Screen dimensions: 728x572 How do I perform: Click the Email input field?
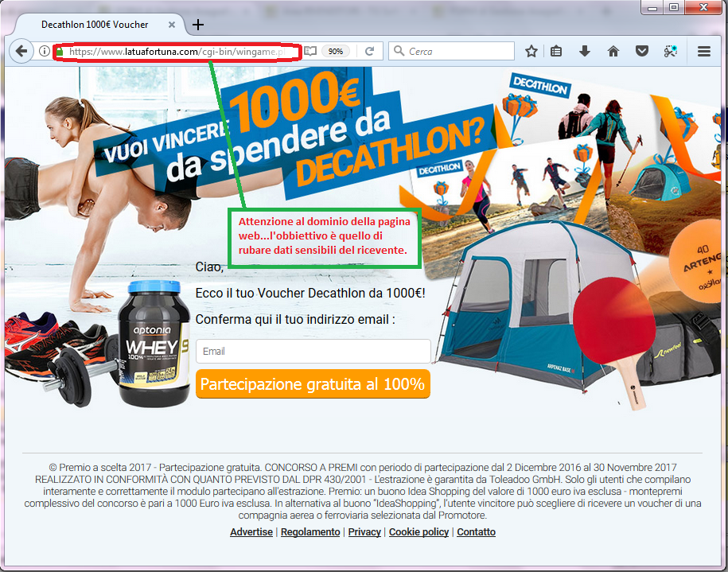(313, 351)
